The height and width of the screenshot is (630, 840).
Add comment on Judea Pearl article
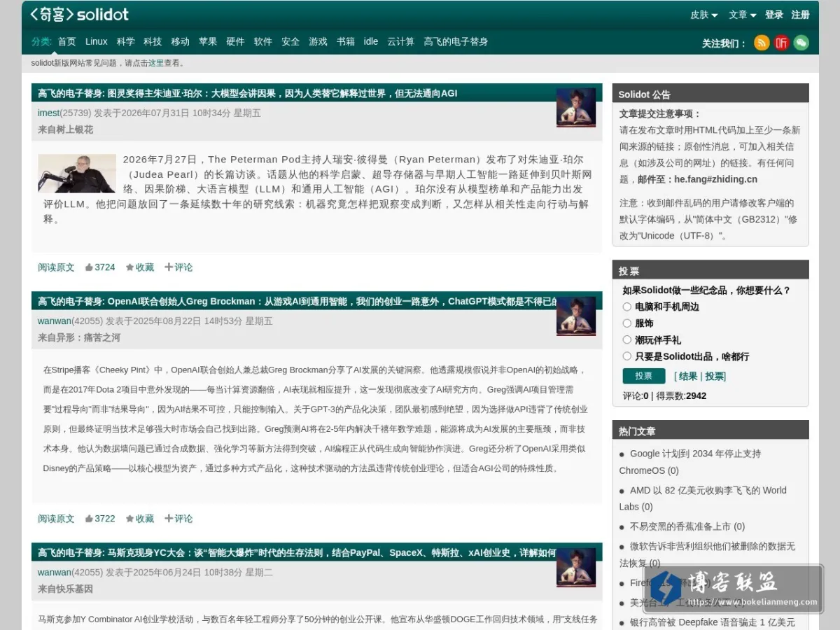tap(178, 267)
